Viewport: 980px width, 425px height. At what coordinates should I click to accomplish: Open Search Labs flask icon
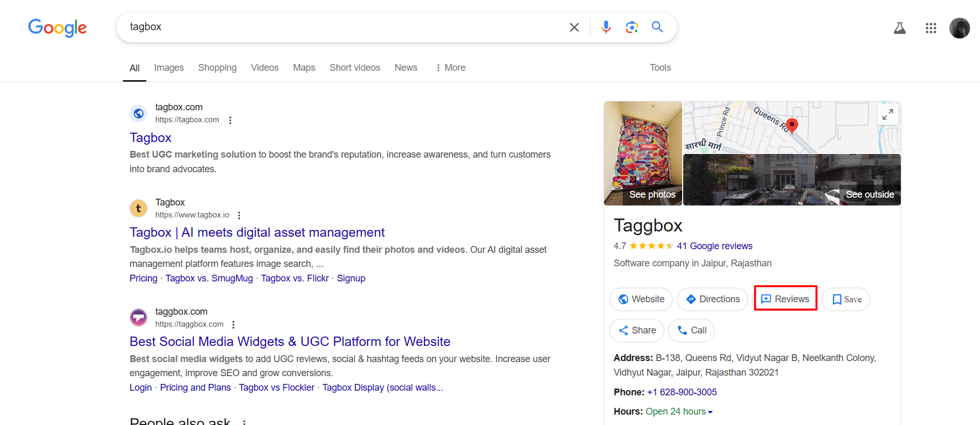pyautogui.click(x=899, y=28)
